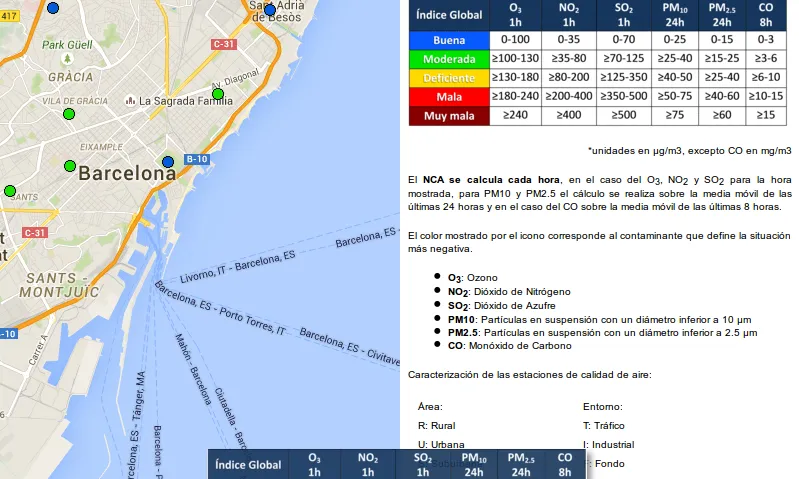Click the C-31 road shield near Sants

pos(35,233)
